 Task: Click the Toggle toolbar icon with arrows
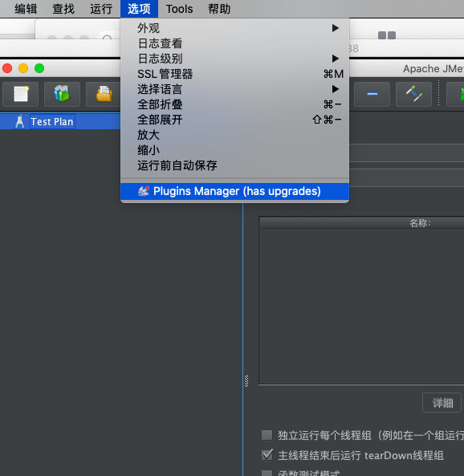[x=413, y=94]
